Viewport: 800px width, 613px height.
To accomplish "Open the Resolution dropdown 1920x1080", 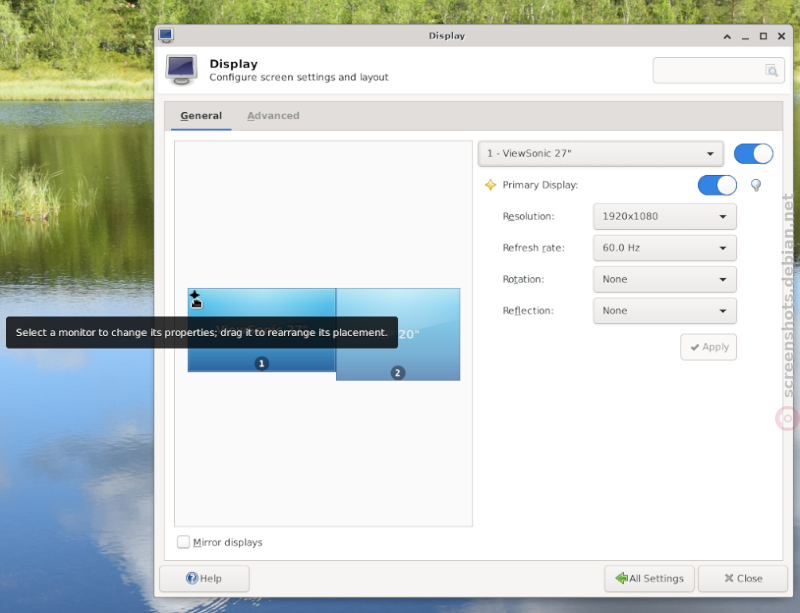I will click(x=664, y=216).
